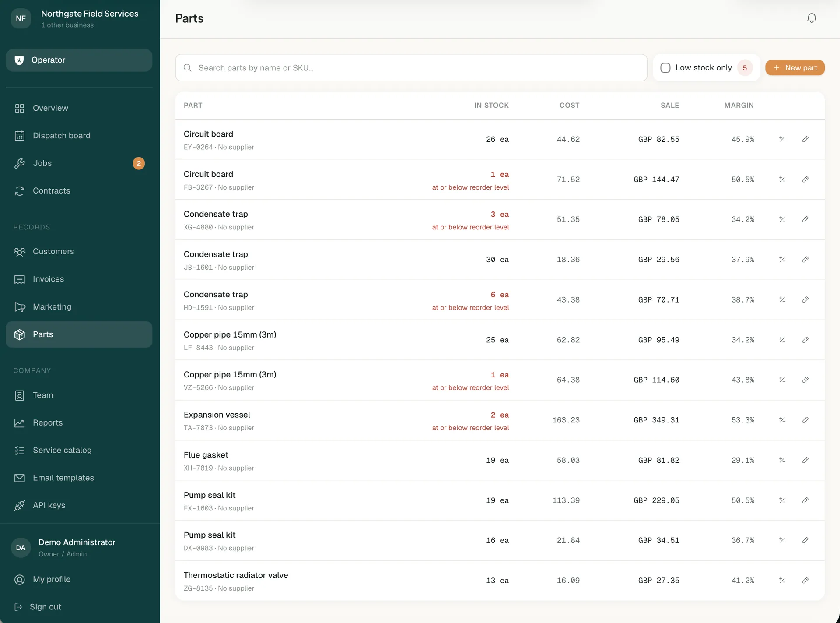Screen dimensions: 840x623
Task: Adjust stock for Flue gasket XH-7819
Action: [x=782, y=460]
